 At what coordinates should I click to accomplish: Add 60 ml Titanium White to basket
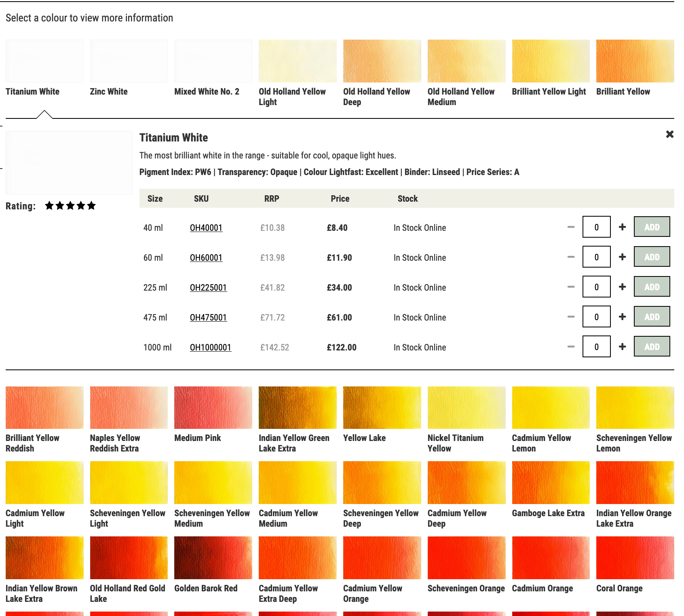tap(652, 257)
